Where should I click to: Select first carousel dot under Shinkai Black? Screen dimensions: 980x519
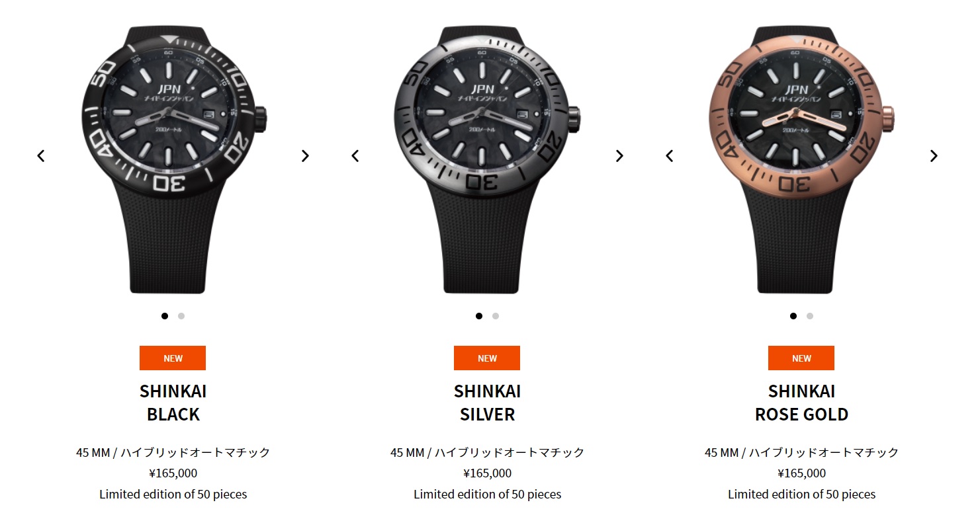165,316
